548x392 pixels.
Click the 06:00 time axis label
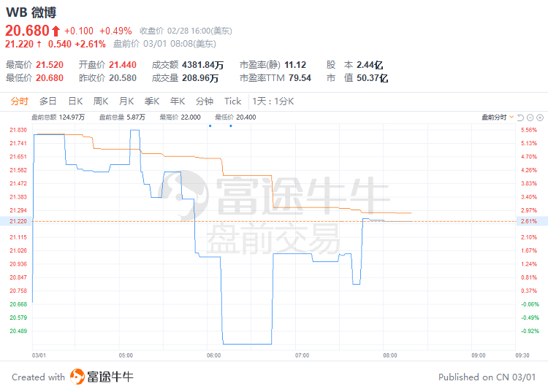[x=214, y=356]
